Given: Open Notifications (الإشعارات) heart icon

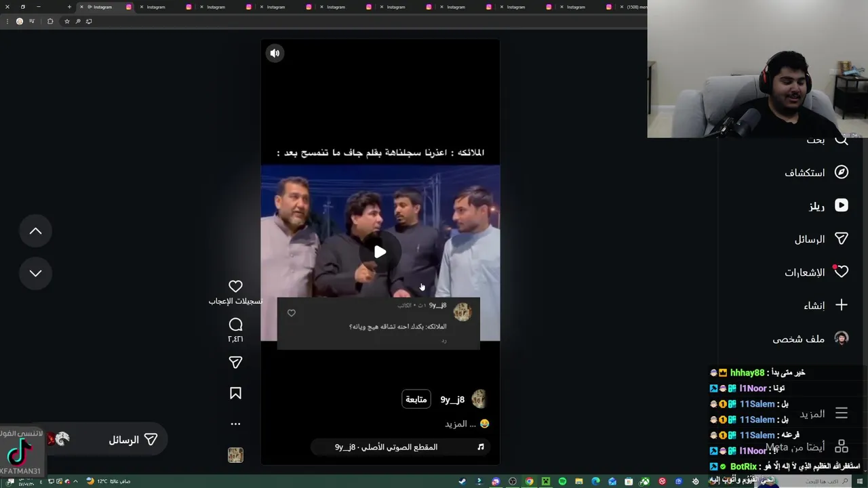Looking at the screenshot, I should [841, 272].
